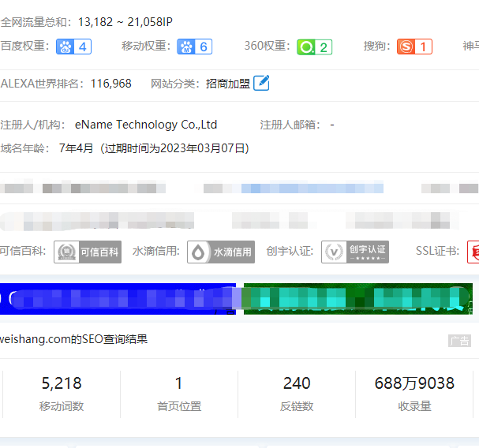This screenshot has height=448, width=479.
Task: Click the 反链数 label
Action: click(297, 406)
